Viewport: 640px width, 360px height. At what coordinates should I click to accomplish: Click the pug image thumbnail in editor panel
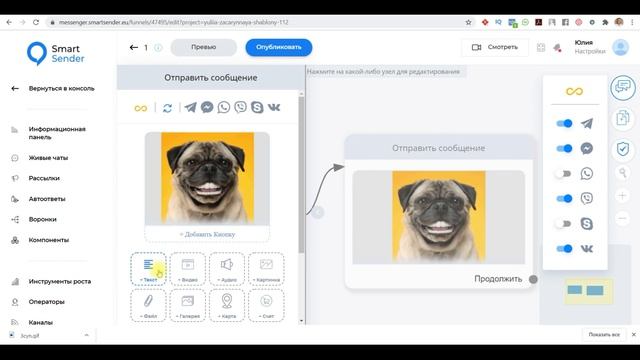tap(207, 178)
